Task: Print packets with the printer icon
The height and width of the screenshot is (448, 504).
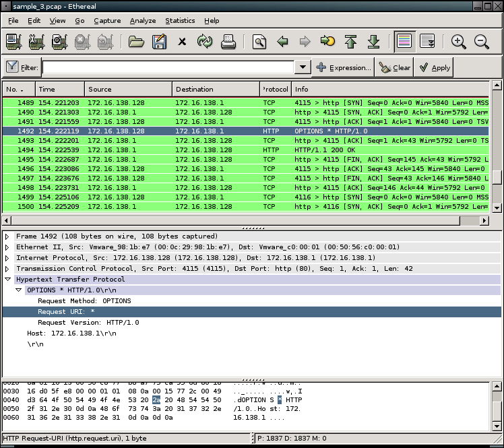Action: [x=228, y=42]
